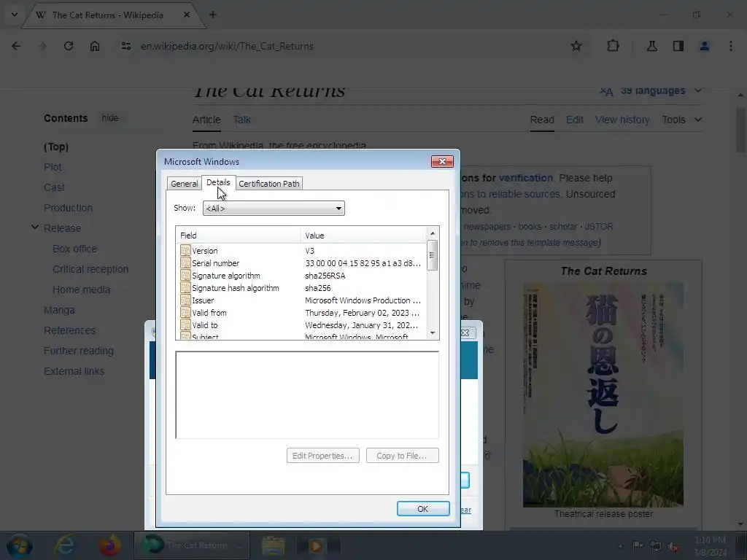Open a new Chrome tab
The image size is (747, 560).
tap(213, 15)
